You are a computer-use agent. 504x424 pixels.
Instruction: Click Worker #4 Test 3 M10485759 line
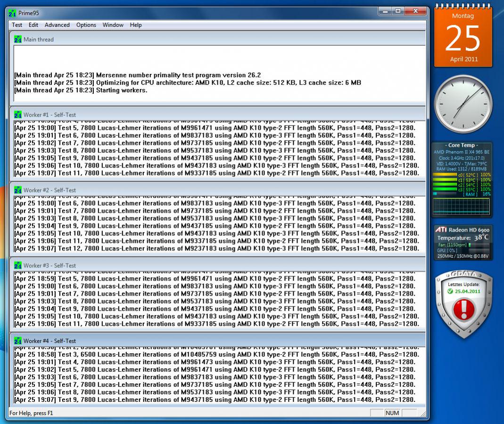217,355
